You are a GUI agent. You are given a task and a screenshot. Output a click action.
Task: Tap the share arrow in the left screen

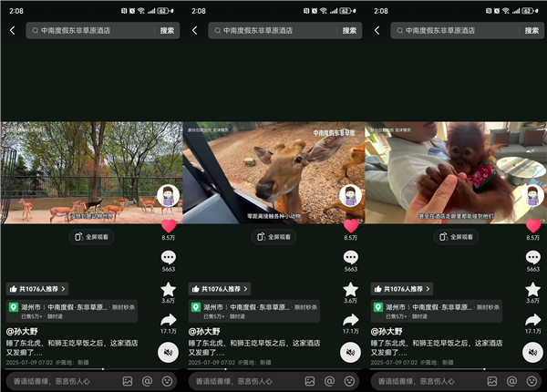(169, 320)
